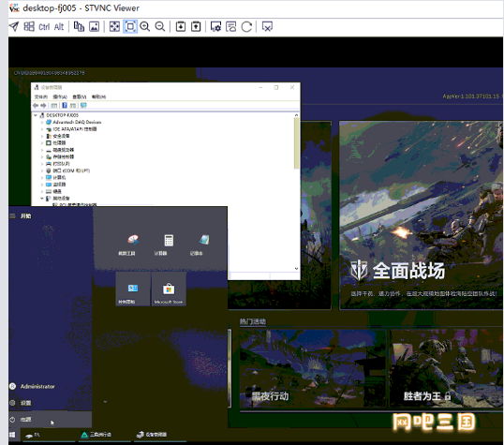Open the 胜者为王 event card
The image size is (504, 445).
446,368
